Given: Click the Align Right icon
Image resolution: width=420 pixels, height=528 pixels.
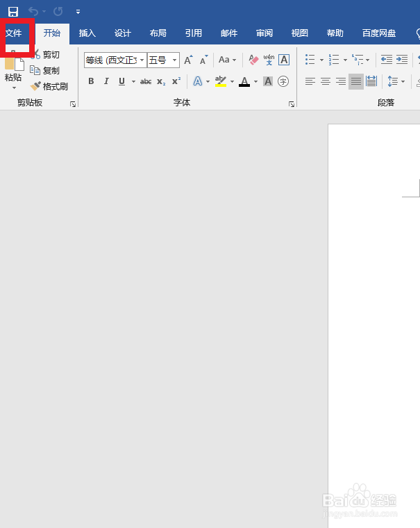Looking at the screenshot, I should pos(341,81).
